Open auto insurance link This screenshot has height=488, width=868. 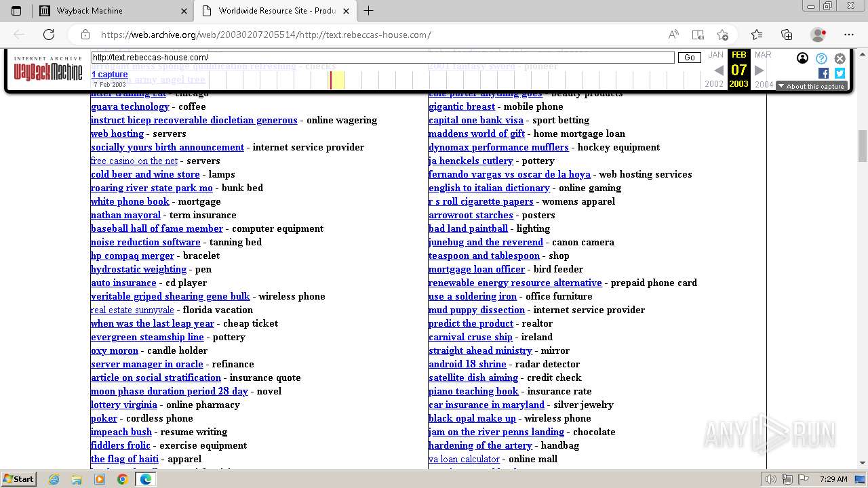click(x=123, y=283)
